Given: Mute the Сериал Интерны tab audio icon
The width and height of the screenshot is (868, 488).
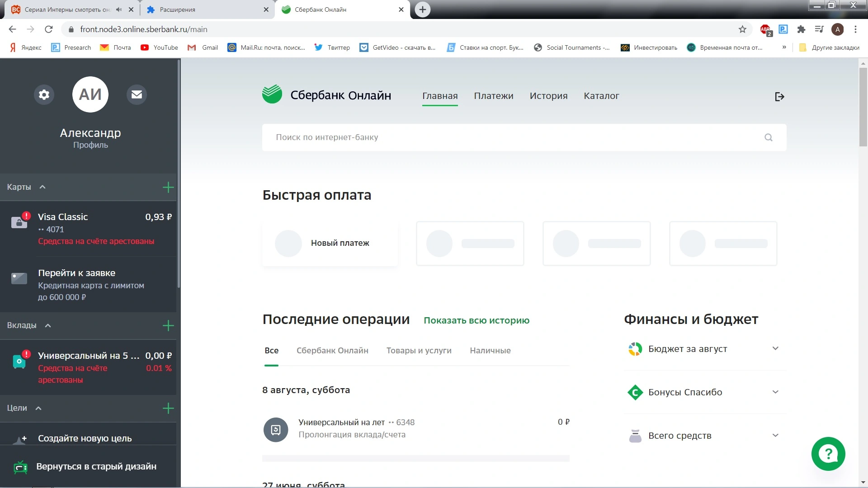Looking at the screenshot, I should [x=119, y=9].
